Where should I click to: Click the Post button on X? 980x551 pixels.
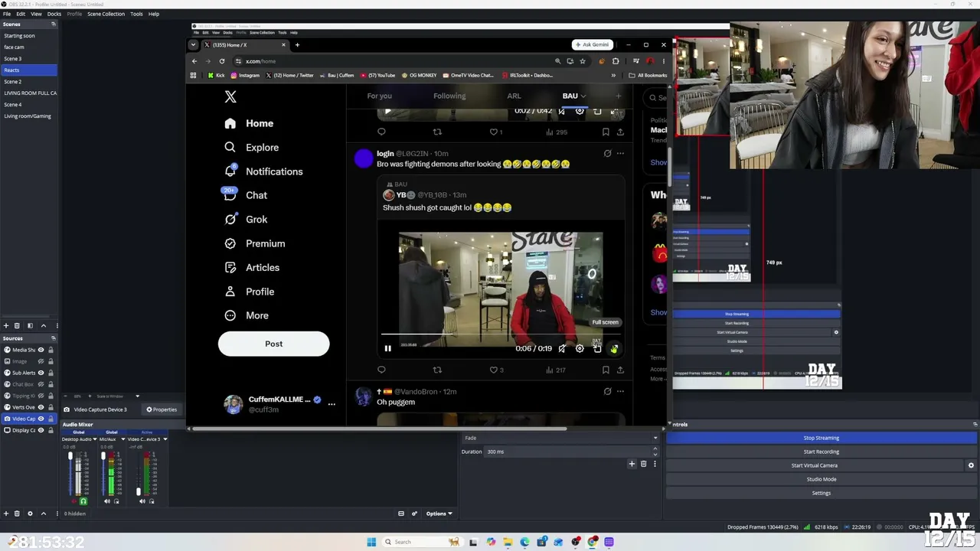coord(274,344)
